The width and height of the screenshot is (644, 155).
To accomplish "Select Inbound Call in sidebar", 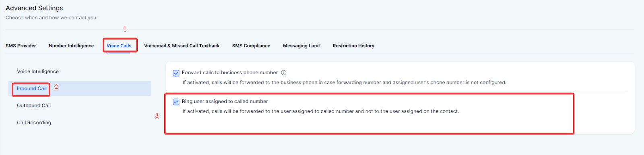I will (32, 88).
